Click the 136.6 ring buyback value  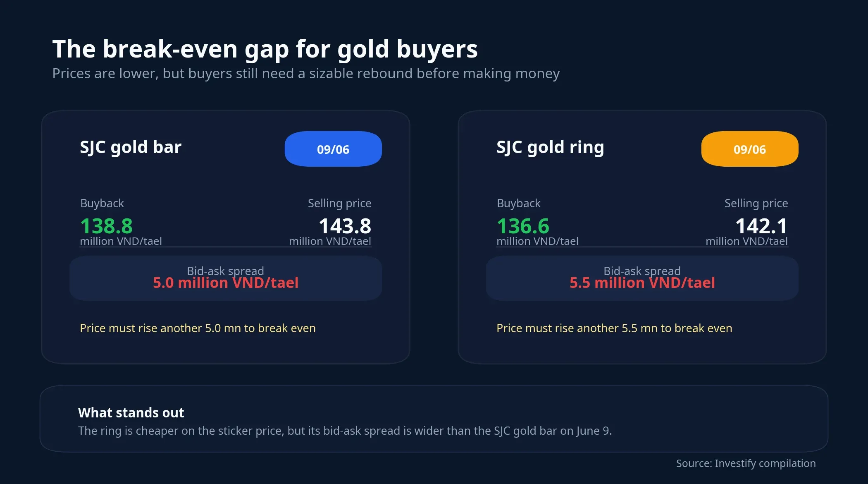523,226
